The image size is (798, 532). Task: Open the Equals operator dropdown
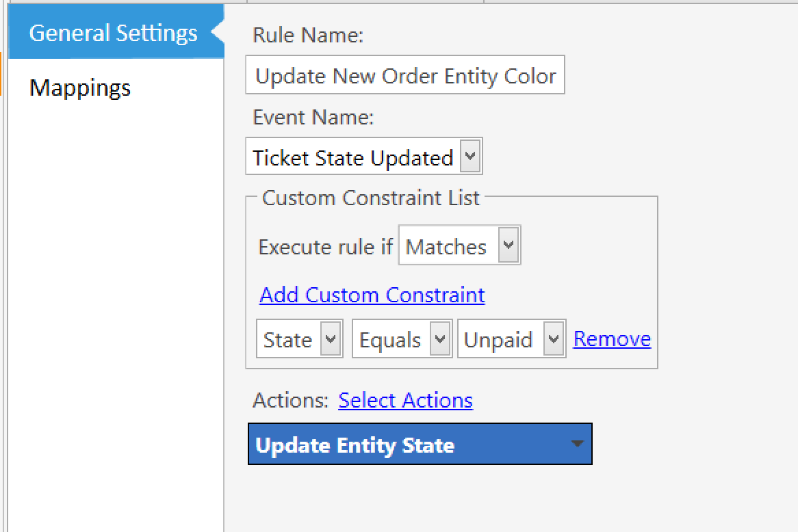pyautogui.click(x=402, y=338)
